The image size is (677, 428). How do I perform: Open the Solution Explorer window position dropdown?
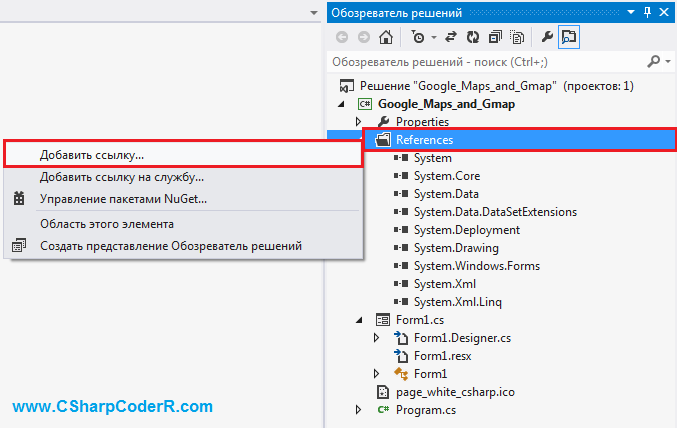pos(631,12)
